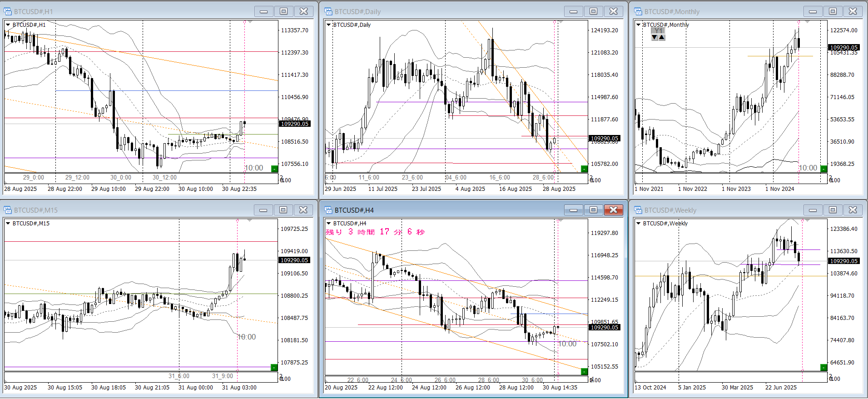This screenshot has height=399, width=868.
Task: Click the chart icon in the BTCUSD#,Weekly title bar
Action: (x=638, y=210)
